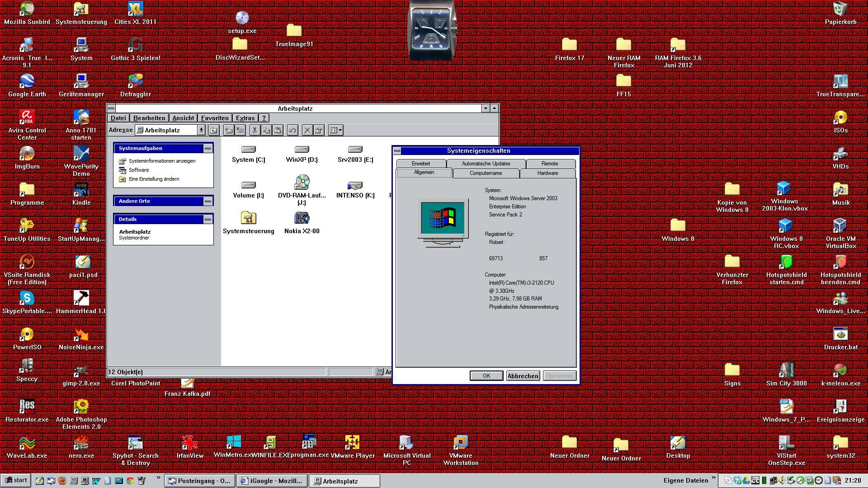868x488 pixels.
Task: Open the Ansicht menu
Action: click(183, 118)
